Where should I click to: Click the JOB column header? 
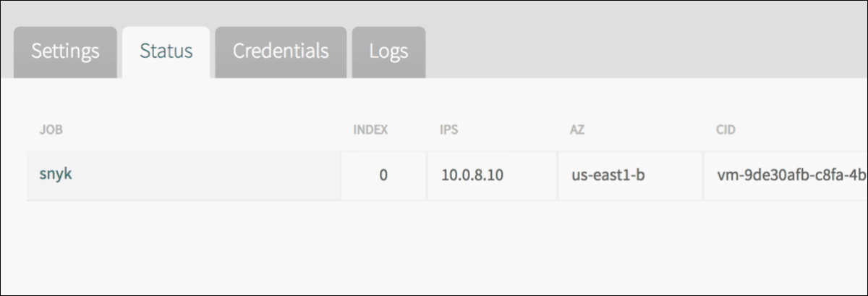coord(51,130)
